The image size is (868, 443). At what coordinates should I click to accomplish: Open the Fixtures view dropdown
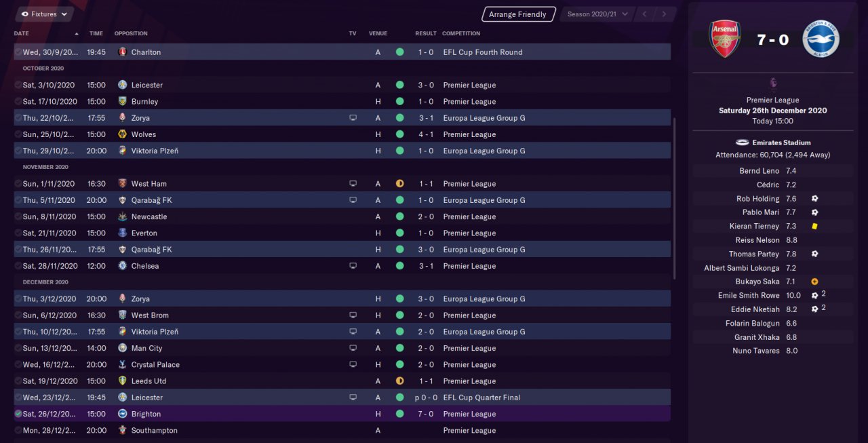click(x=44, y=14)
